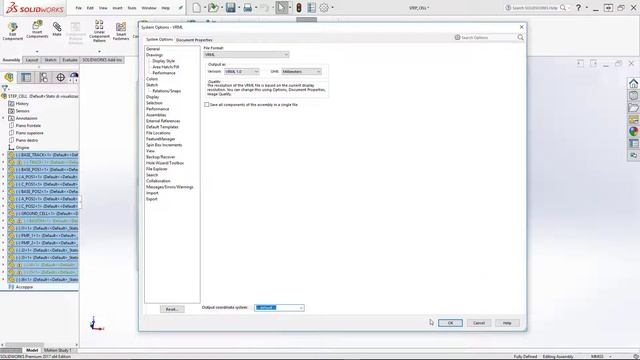640x360 pixels.
Task: Click the Edit Component tool
Action: [x=13, y=31]
